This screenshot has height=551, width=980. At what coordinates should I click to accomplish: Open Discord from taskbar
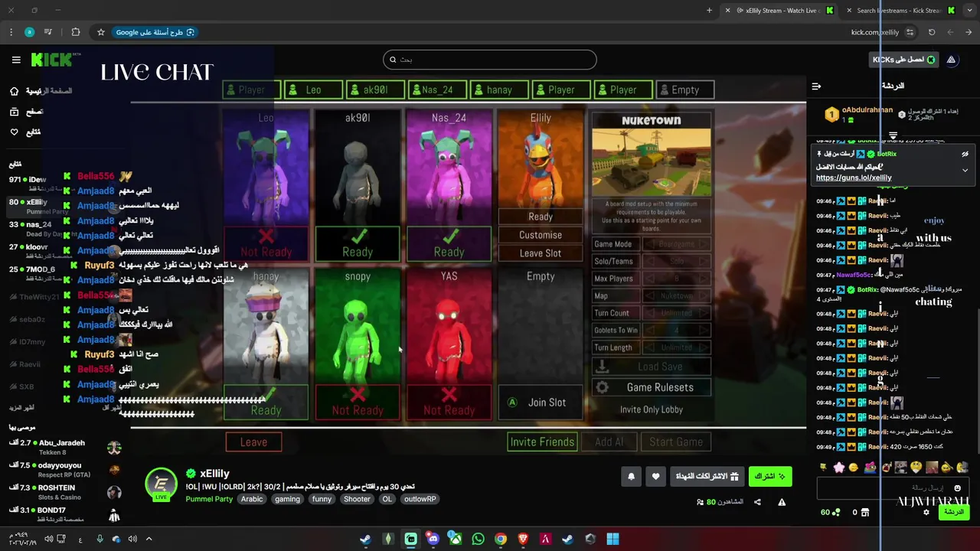(433, 539)
